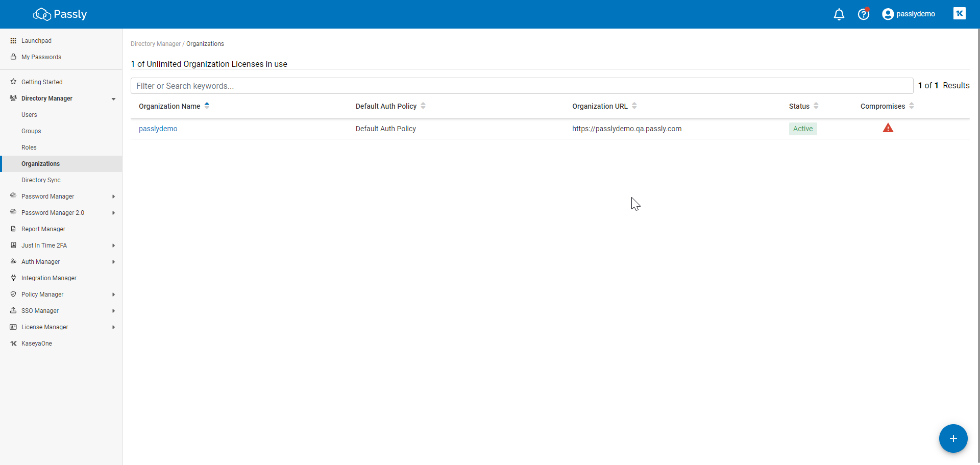Screen dimensions: 980x465
Task: Sort by Organization Name arrows
Action: click(x=207, y=106)
